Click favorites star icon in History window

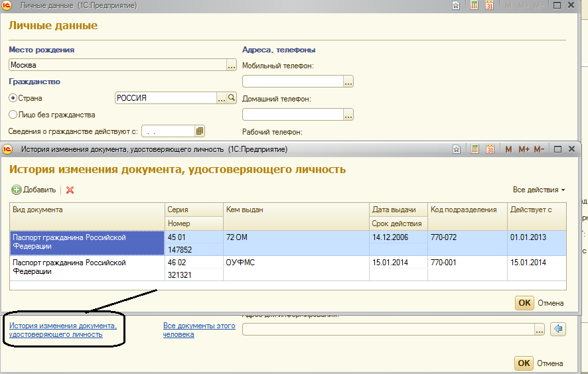457,149
